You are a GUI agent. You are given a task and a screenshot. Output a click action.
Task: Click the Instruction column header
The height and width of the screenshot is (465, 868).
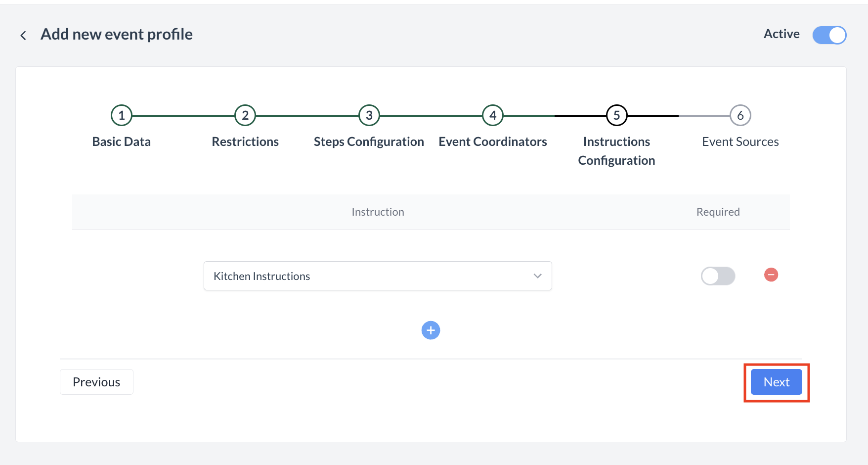[x=378, y=212]
